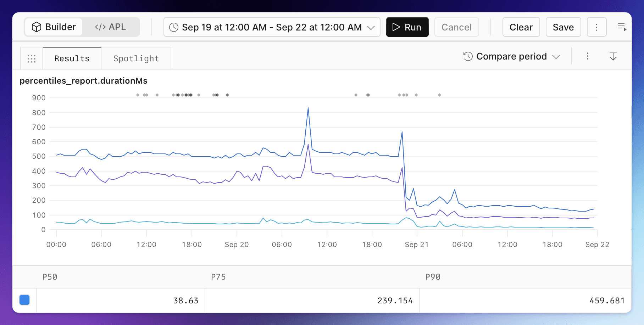Click the 459.681 value cell
This screenshot has width=644, height=325.
525,301
